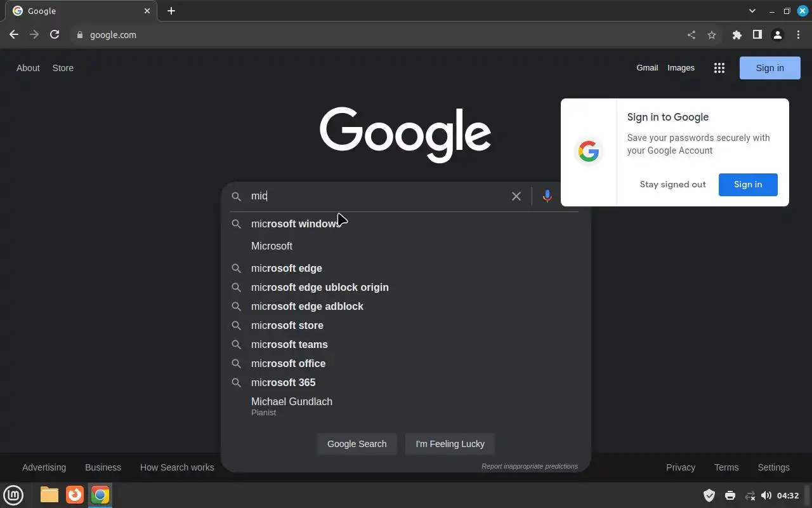Open the Files folder in taskbar

49,495
